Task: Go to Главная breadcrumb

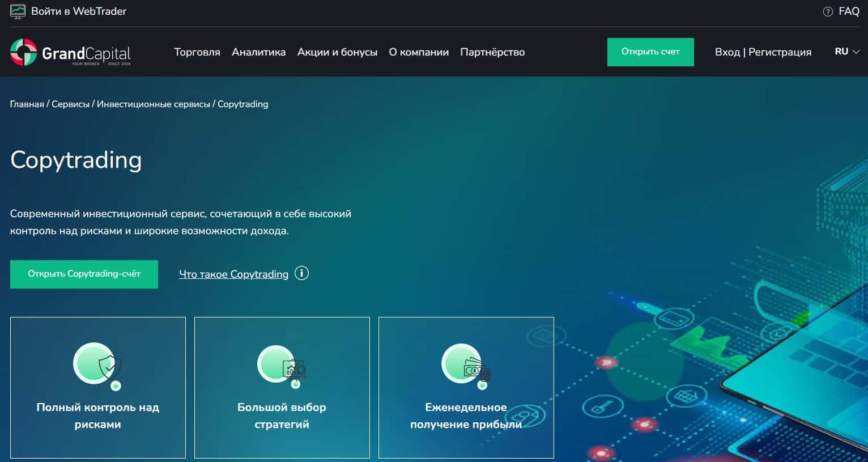Action: (x=27, y=104)
